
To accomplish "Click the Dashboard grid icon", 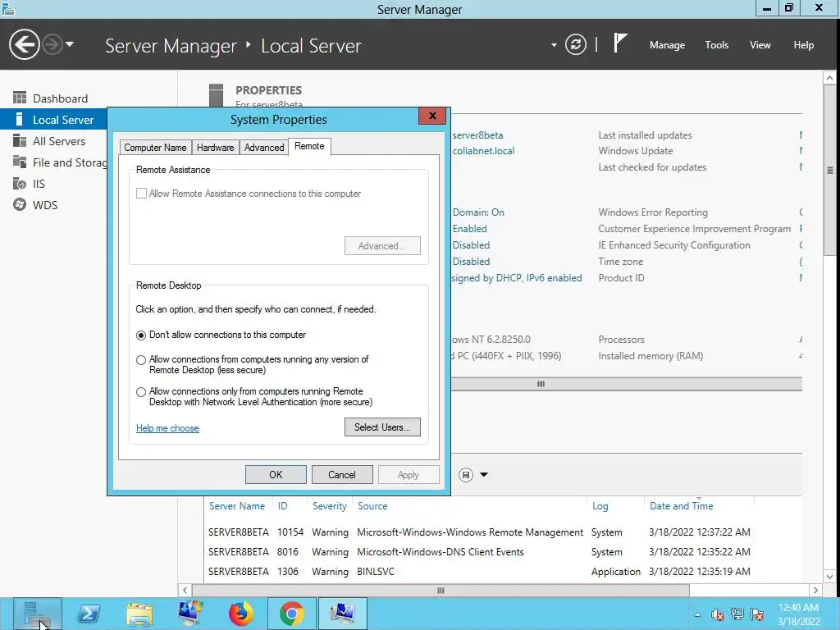I will (x=20, y=98).
